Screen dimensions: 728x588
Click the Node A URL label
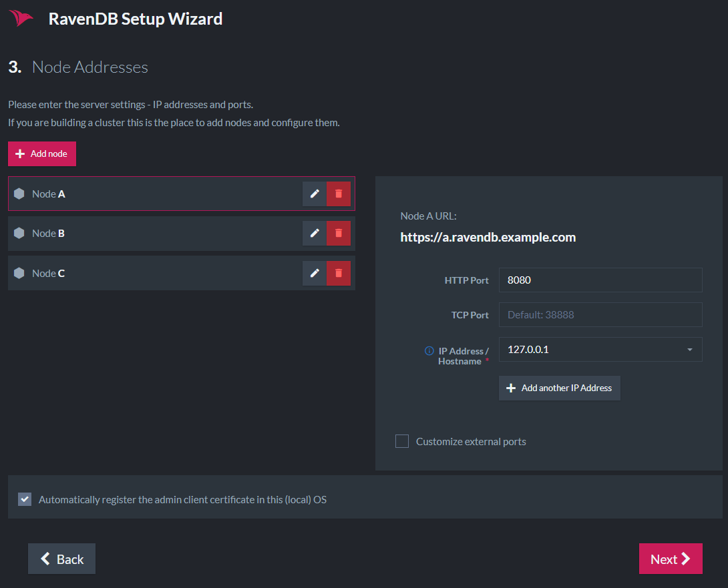[x=429, y=216]
